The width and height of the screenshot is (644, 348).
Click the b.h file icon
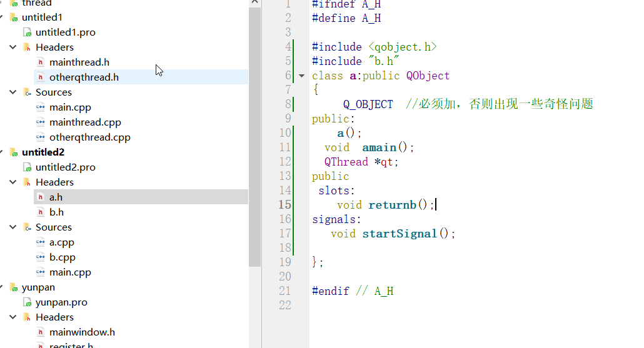[40, 212]
